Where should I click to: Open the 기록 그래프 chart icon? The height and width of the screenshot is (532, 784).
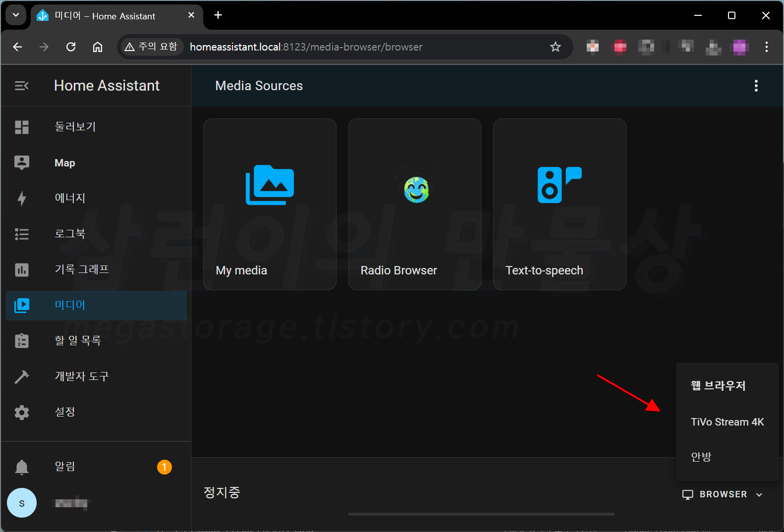tap(22, 270)
